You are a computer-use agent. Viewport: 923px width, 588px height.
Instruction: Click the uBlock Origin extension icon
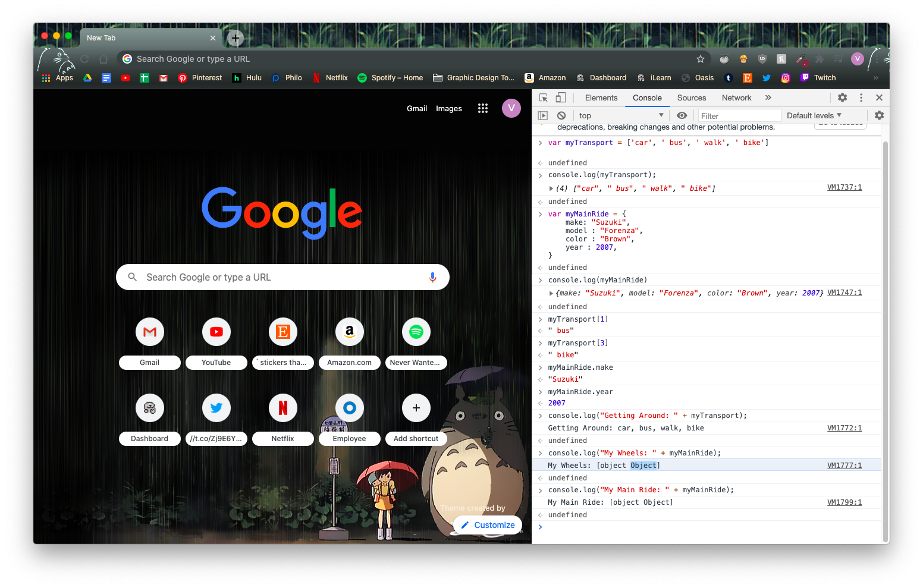(762, 59)
